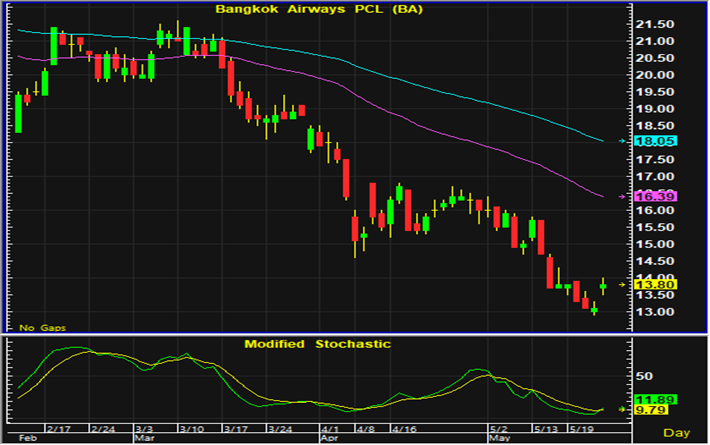Click the last green candlestick near 13.80
The width and height of the screenshot is (710, 445).
click(603, 286)
